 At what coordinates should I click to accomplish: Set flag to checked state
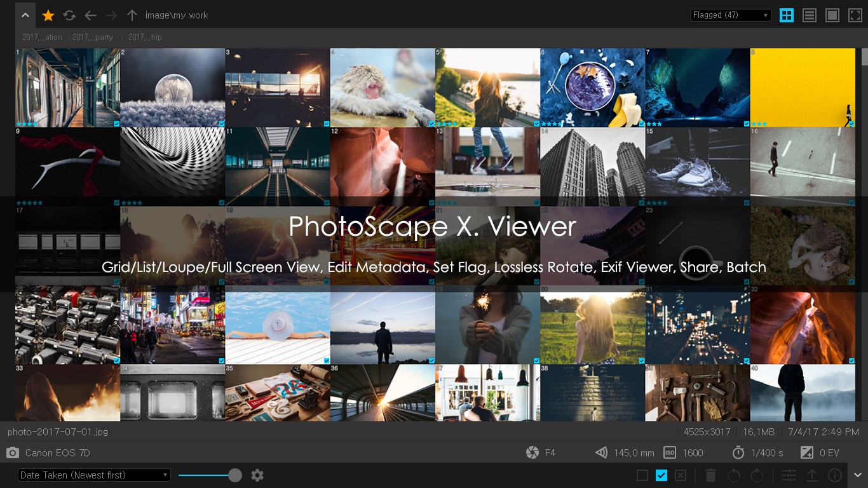point(661,475)
